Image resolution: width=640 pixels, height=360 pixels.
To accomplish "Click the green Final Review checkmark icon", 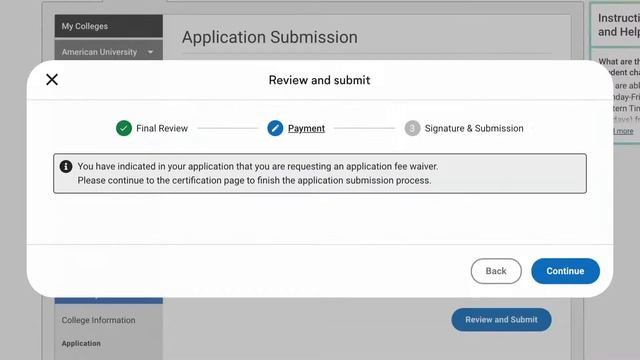I will pos(124,128).
